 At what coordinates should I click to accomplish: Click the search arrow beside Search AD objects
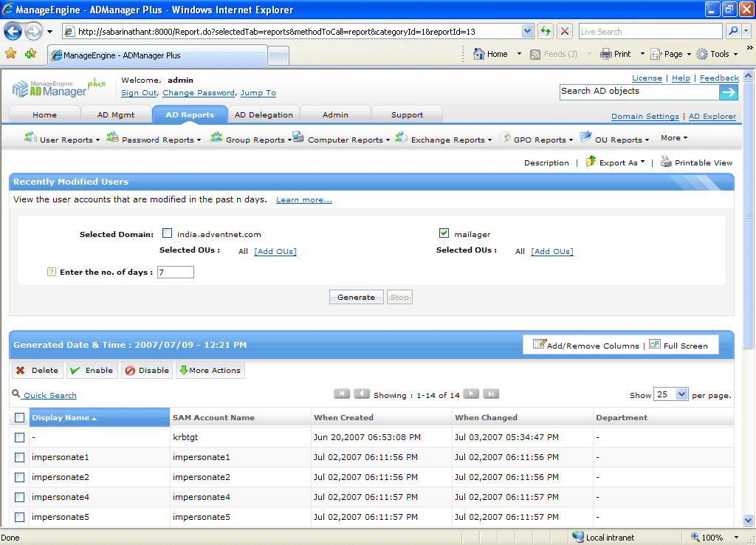pyautogui.click(x=728, y=92)
